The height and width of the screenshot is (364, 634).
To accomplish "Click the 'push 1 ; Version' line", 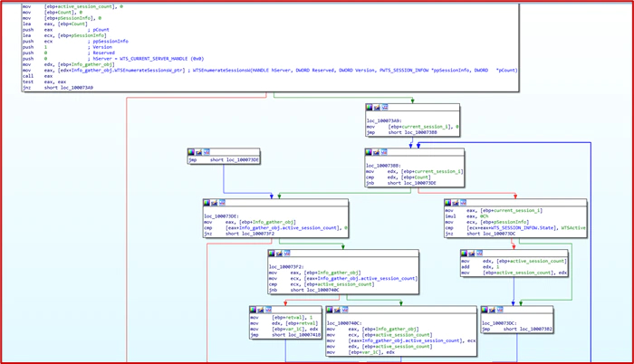I will [x=68, y=47].
